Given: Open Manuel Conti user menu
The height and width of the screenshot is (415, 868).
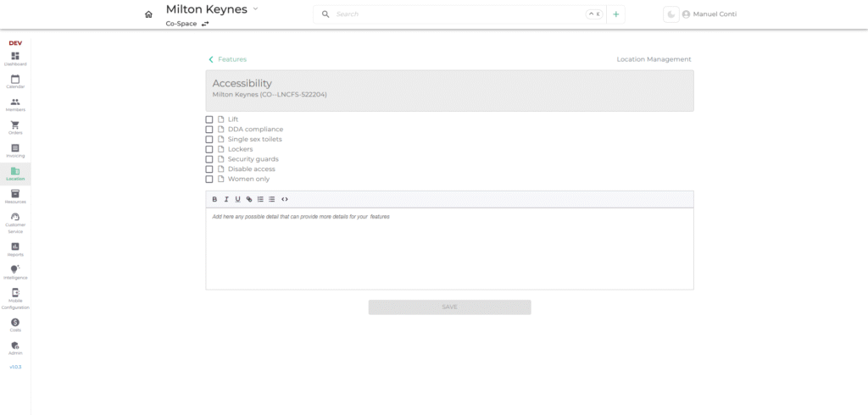Looking at the screenshot, I should tap(709, 14).
